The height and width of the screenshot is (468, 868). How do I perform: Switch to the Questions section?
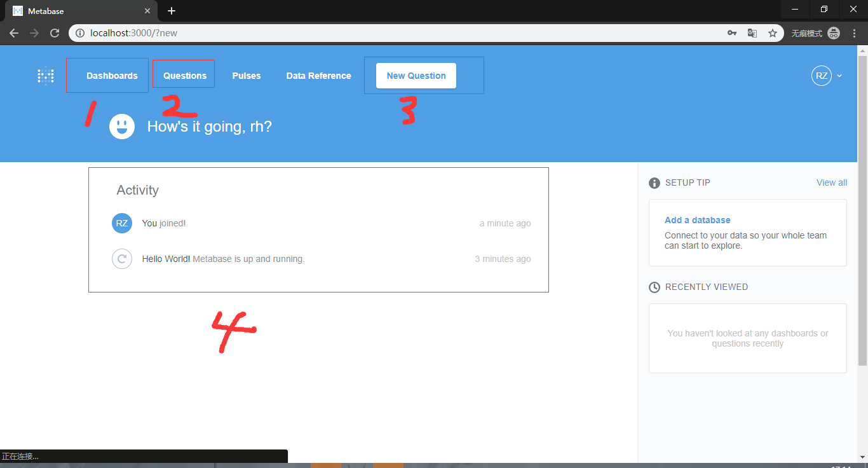[184, 74]
